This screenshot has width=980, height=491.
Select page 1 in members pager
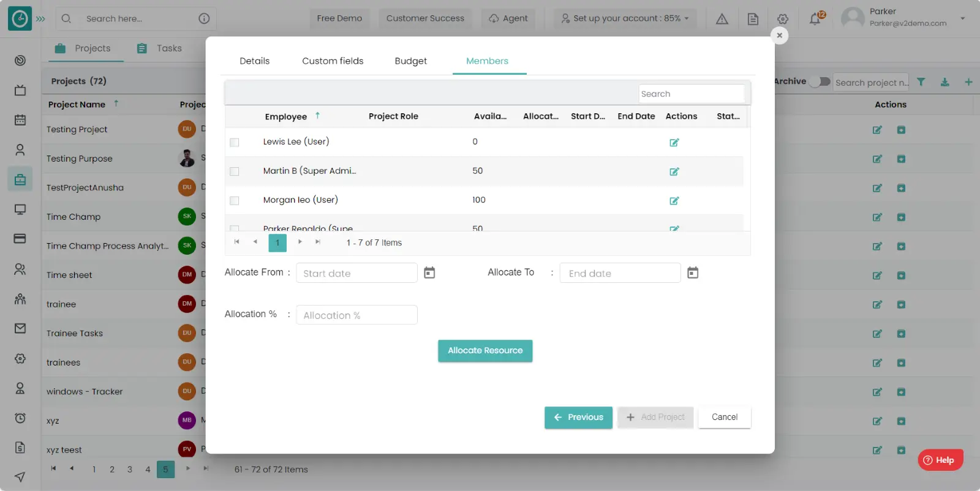coord(277,243)
